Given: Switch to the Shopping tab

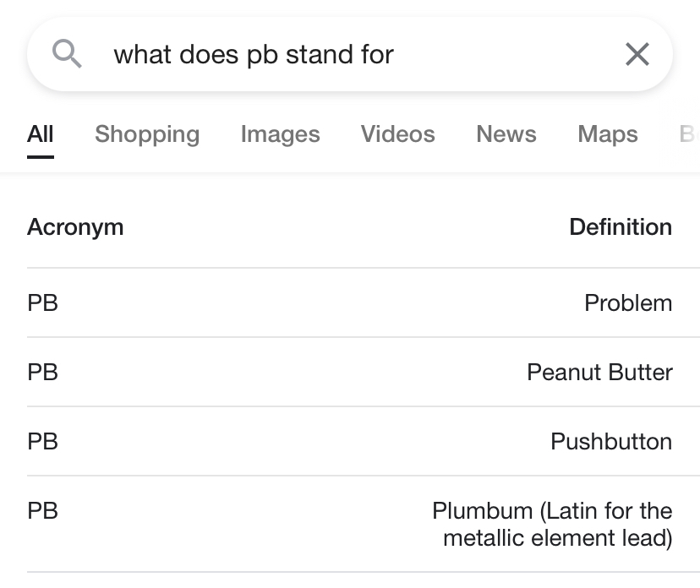Looking at the screenshot, I should click(147, 133).
